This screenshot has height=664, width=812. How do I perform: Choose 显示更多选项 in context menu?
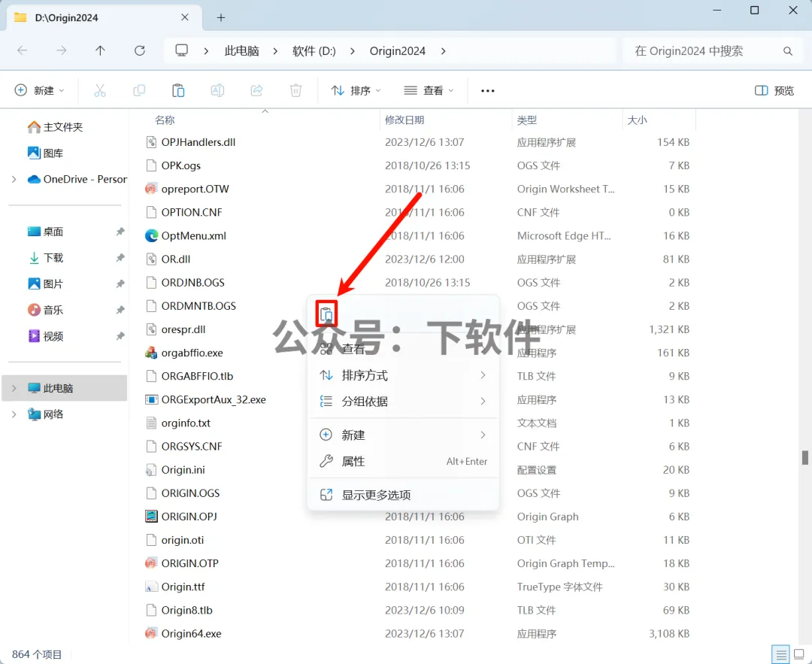(x=403, y=495)
